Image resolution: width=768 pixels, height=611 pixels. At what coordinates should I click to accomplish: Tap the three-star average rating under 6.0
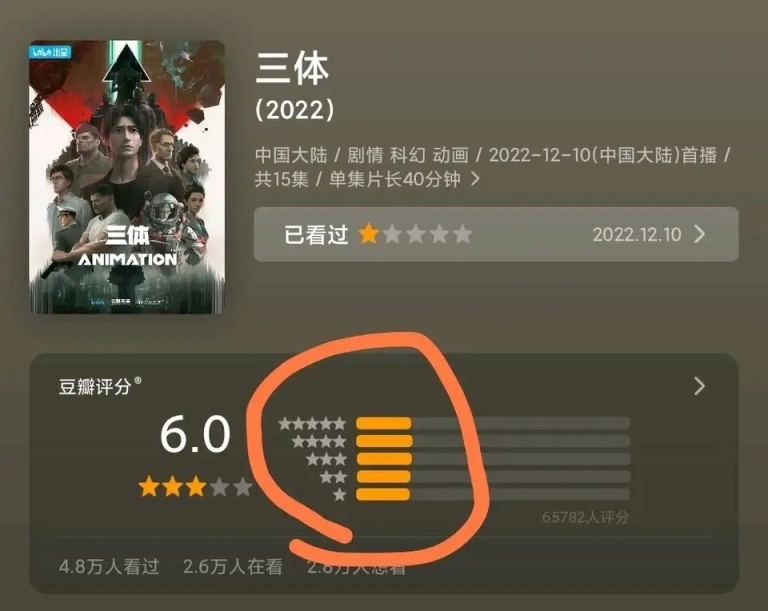tap(195, 487)
